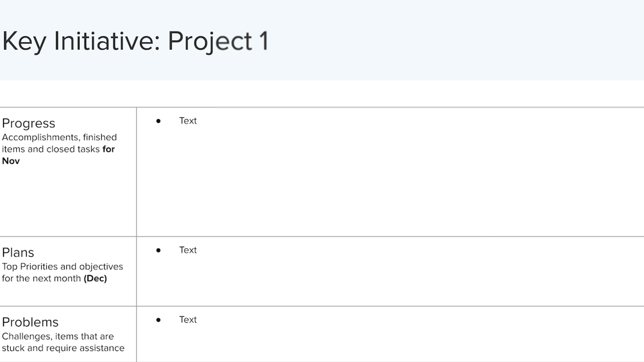
Task: Click the "Key Initiative: Project 1" title
Action: click(x=135, y=41)
